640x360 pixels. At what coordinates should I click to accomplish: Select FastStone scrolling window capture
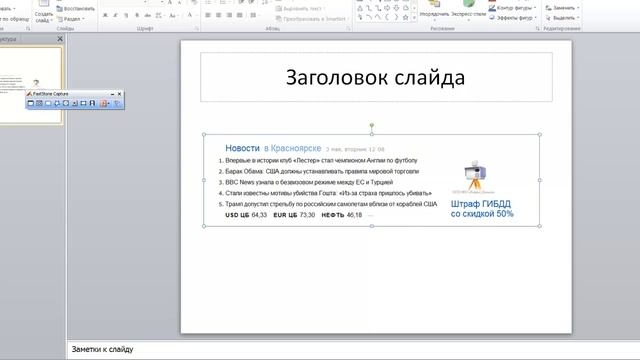(75, 103)
